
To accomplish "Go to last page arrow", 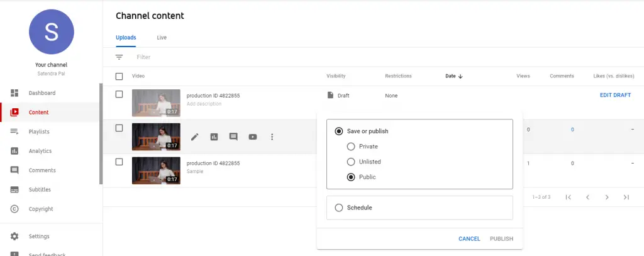I will (x=626, y=198).
